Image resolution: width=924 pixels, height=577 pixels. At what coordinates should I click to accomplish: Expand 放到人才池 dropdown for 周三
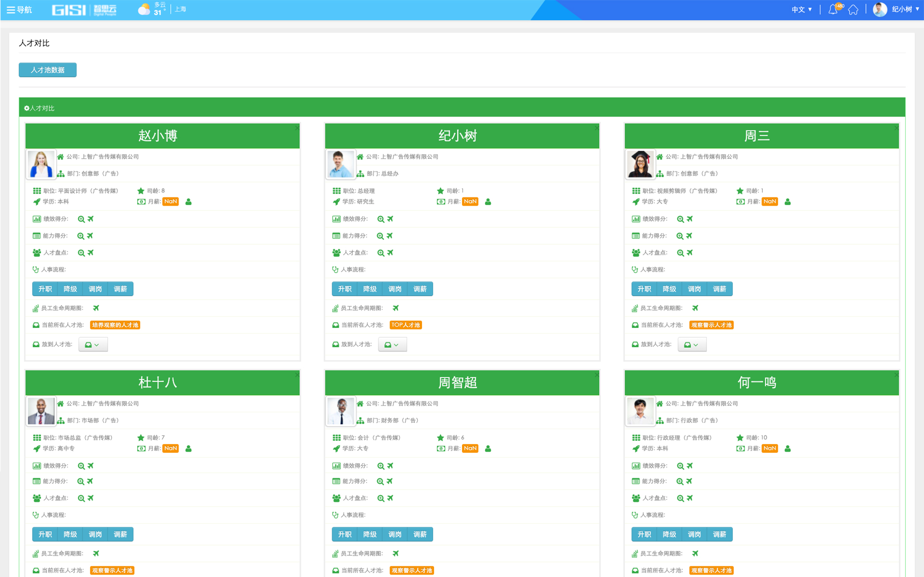pyautogui.click(x=692, y=345)
